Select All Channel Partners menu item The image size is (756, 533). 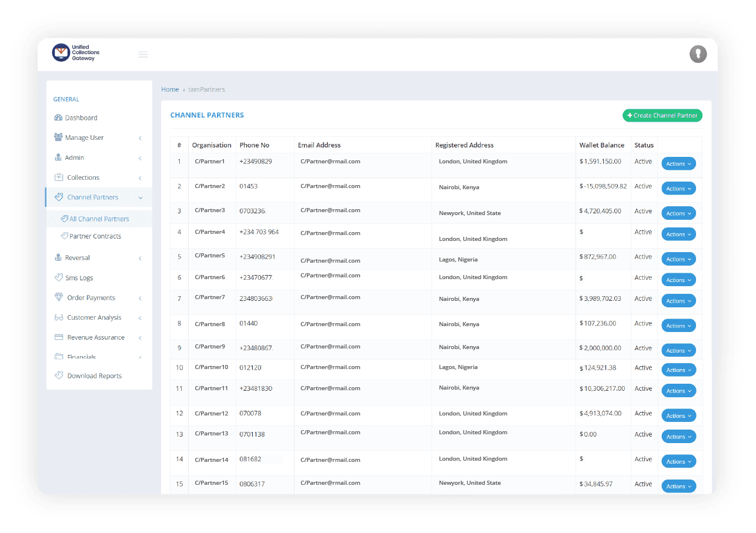pyautogui.click(x=99, y=219)
